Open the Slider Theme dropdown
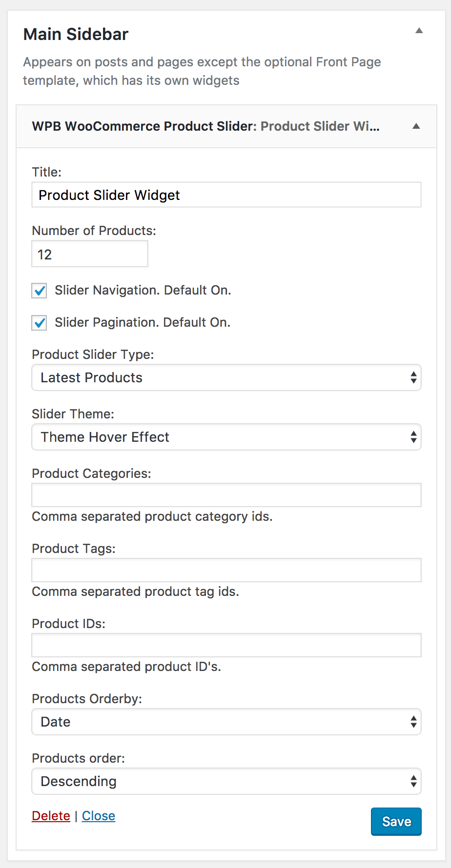This screenshot has width=451, height=868. [226, 437]
